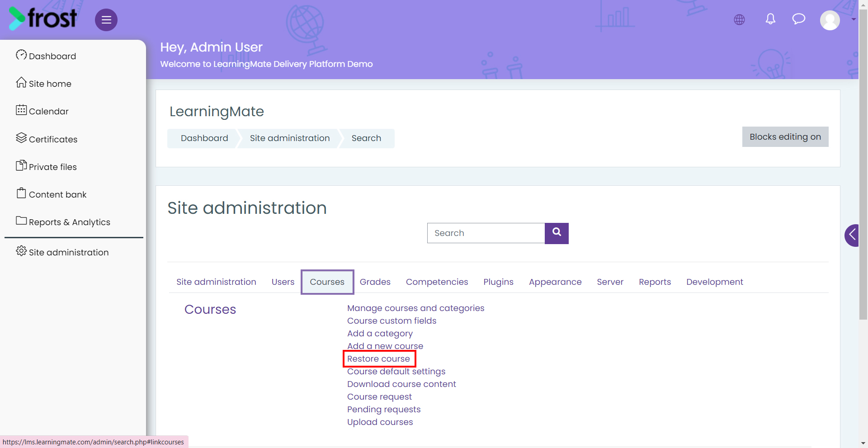
Task: Click the Courses section heading link
Action: pos(210,309)
